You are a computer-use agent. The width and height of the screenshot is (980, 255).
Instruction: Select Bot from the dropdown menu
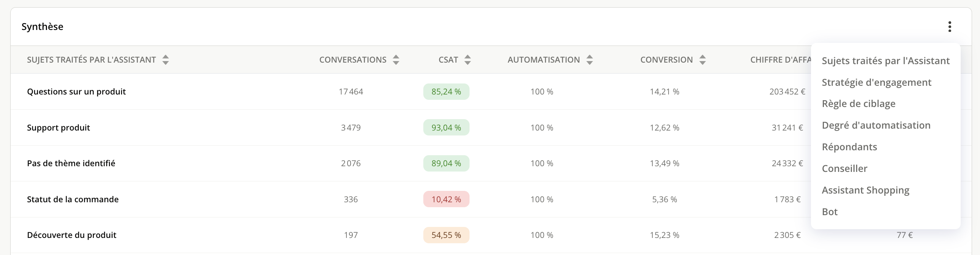829,212
